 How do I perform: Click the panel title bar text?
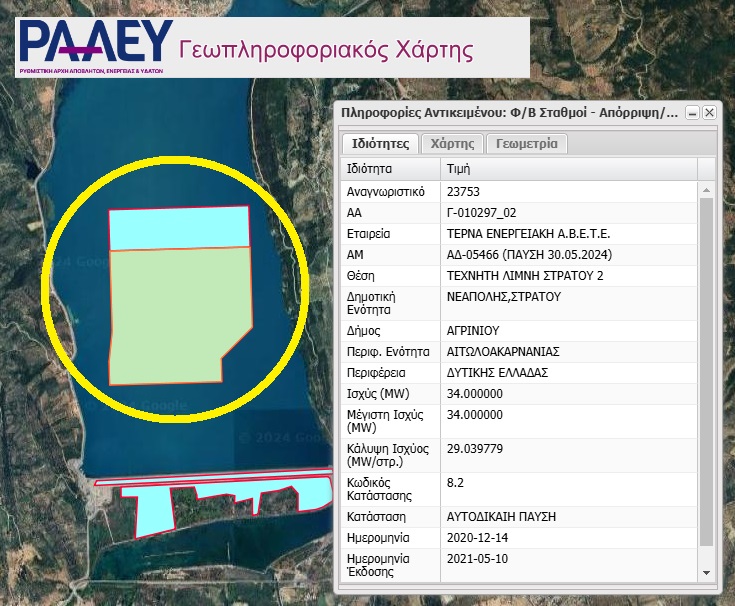coord(510,113)
